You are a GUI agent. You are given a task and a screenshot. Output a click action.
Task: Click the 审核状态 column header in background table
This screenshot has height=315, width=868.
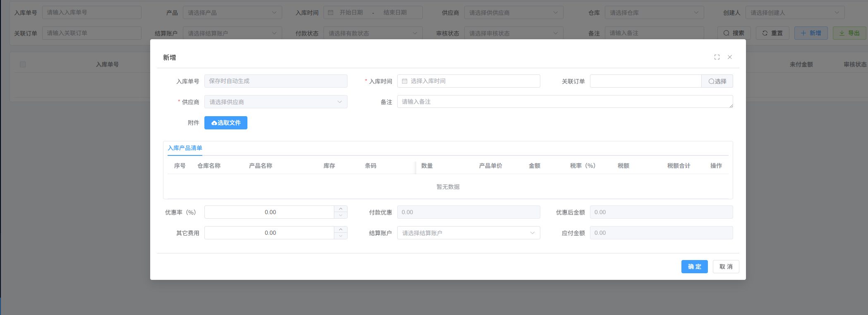(x=855, y=64)
